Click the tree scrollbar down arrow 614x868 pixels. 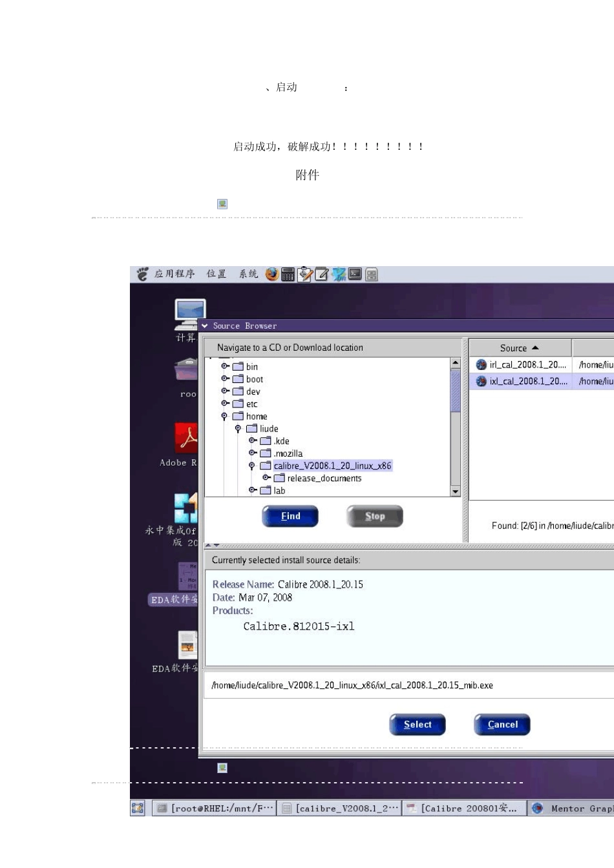click(x=455, y=491)
